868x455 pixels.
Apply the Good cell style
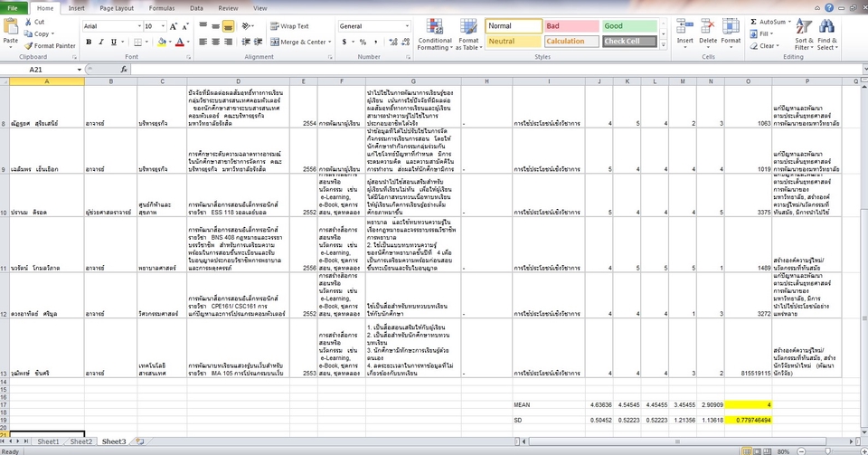[629, 26]
